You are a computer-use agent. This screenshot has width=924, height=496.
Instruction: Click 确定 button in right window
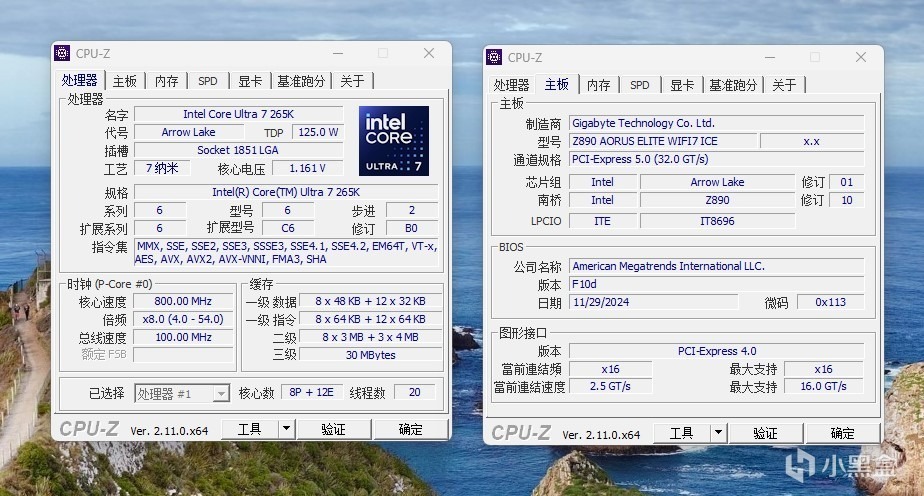[842, 433]
